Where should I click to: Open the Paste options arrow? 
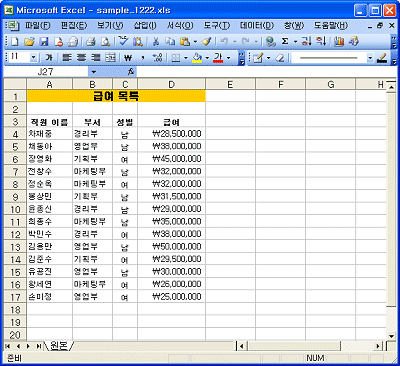tap(195, 41)
